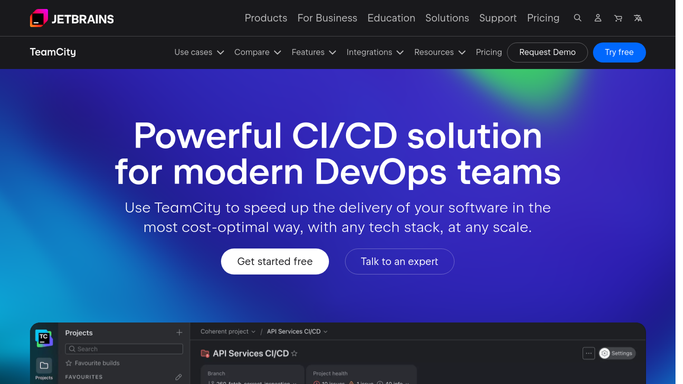The height and width of the screenshot is (384, 683).
Task: Open the For Business menu
Action: (327, 18)
